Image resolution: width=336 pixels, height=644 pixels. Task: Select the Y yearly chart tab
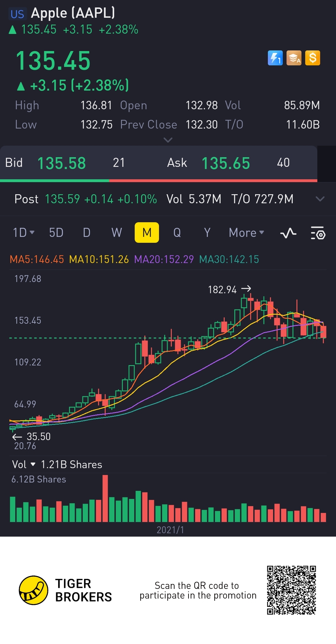(x=207, y=233)
